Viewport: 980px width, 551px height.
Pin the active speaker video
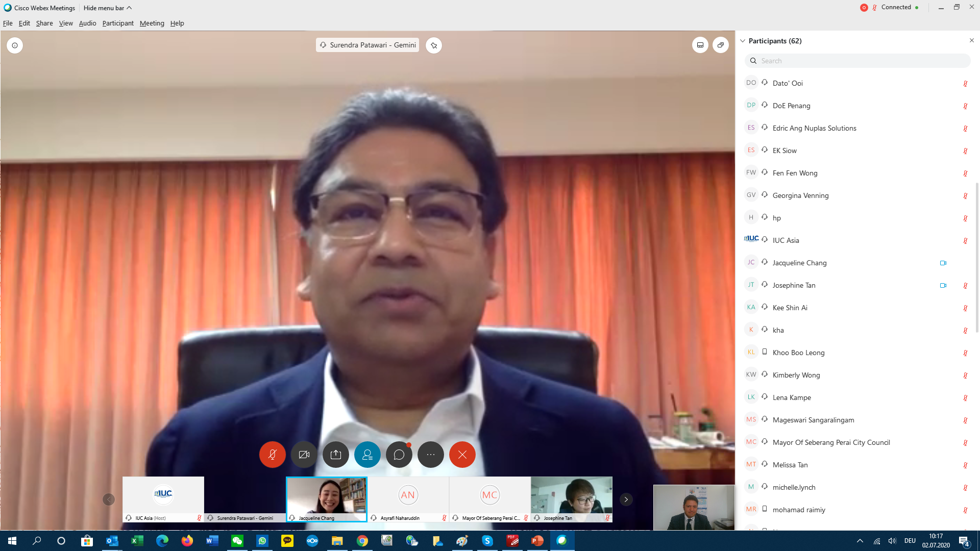pyautogui.click(x=434, y=45)
